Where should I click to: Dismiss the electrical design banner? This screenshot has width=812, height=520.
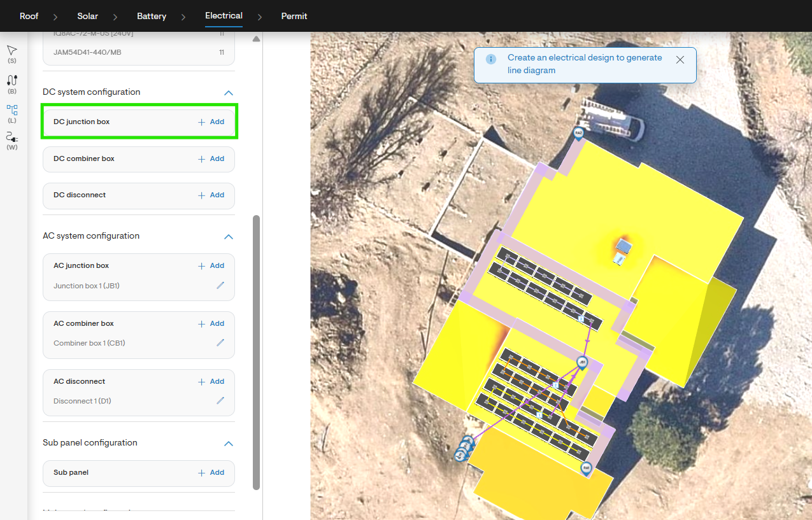pos(680,60)
